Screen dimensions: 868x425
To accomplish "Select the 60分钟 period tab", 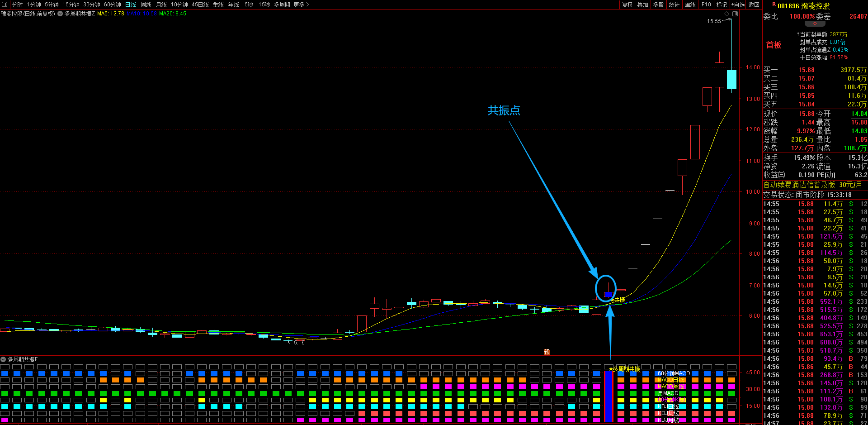I will coord(113,5).
